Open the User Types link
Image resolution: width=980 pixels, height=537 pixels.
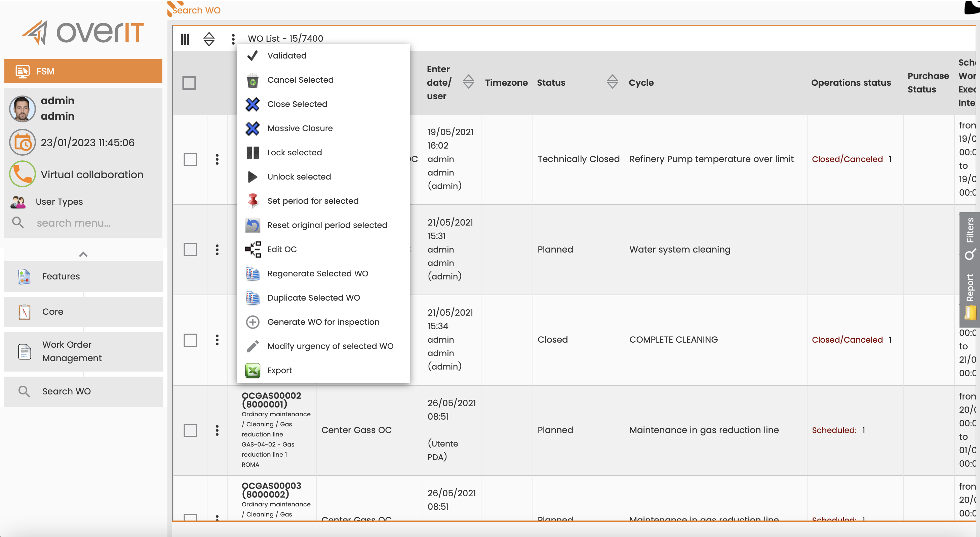(x=60, y=202)
